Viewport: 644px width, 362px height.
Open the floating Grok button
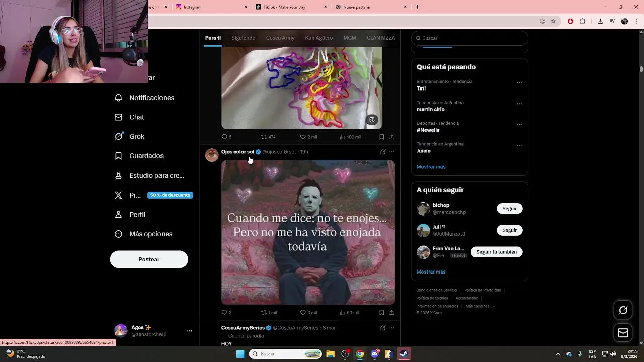623,310
